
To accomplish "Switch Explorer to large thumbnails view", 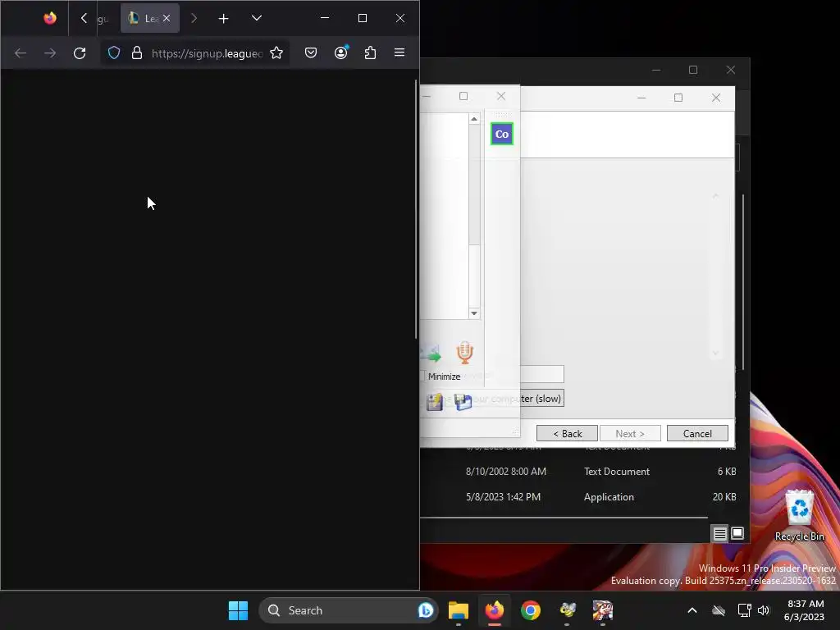I will 737,533.
